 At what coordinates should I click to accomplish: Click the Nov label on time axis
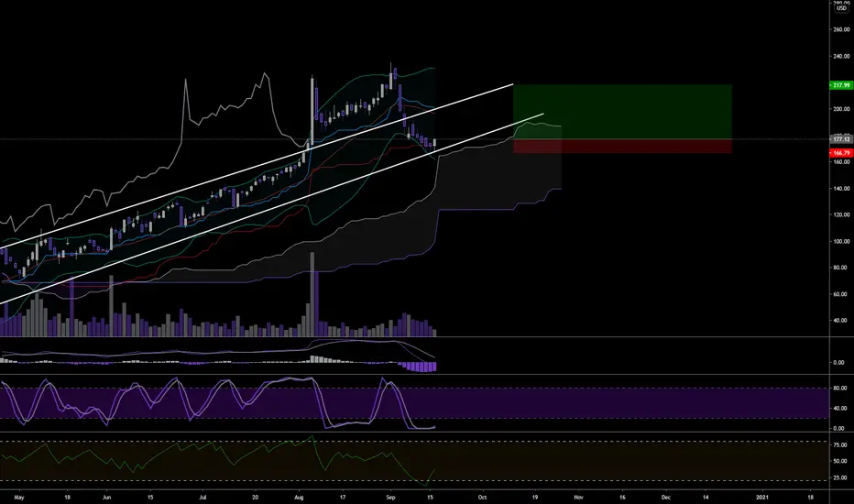tap(578, 498)
